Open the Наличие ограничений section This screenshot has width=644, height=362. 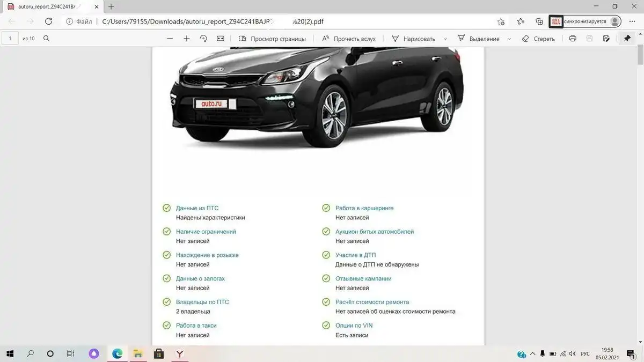pyautogui.click(x=206, y=232)
